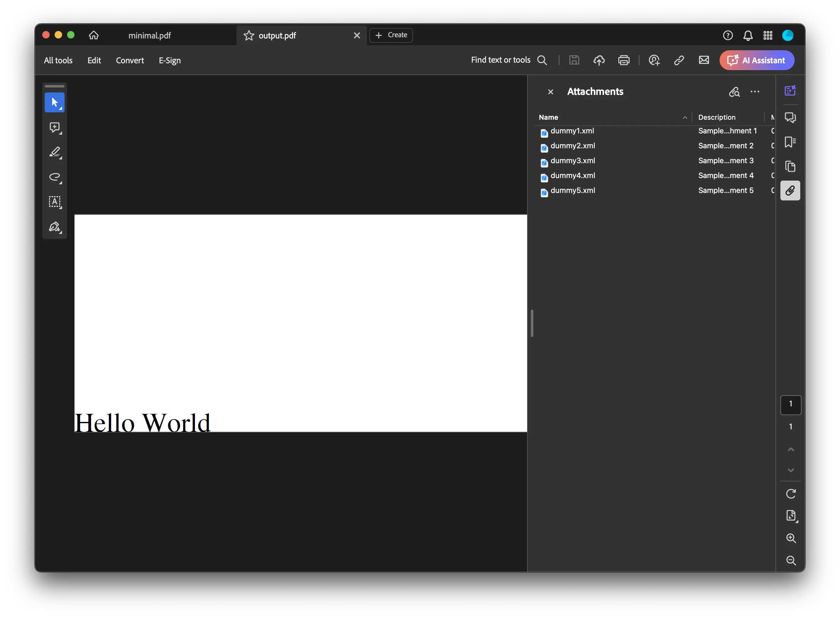Sort attachments using Name column chevron
This screenshot has width=840, height=618.
click(685, 117)
